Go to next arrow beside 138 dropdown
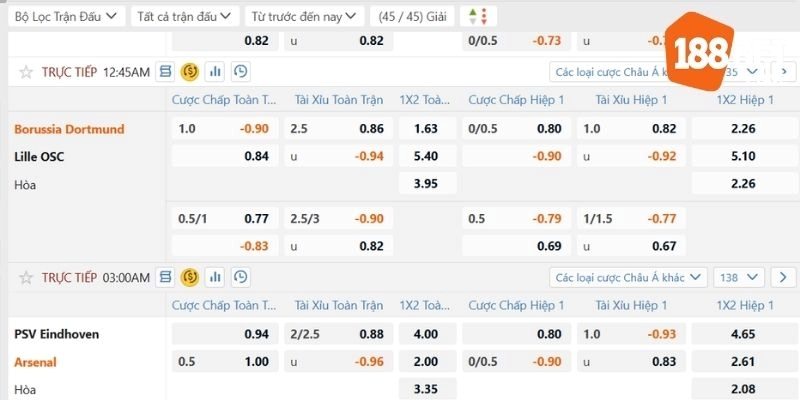This screenshot has width=800, height=400. coord(783,278)
